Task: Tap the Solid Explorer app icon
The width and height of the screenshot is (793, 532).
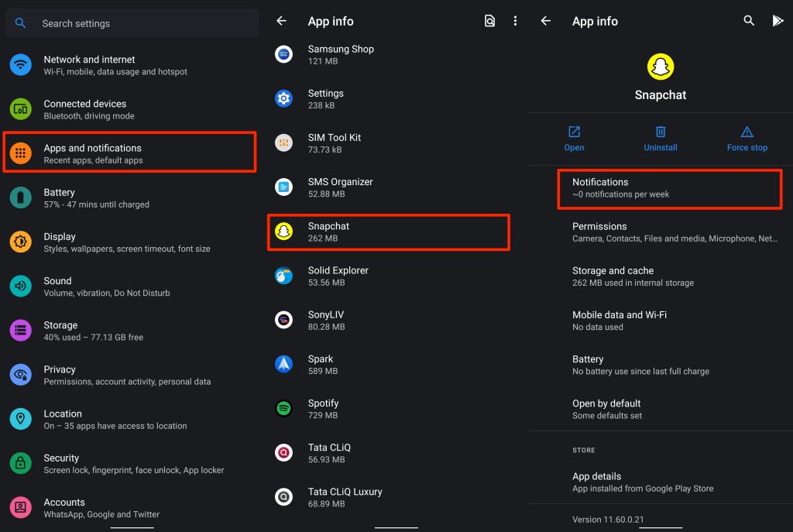Action: pyautogui.click(x=284, y=276)
